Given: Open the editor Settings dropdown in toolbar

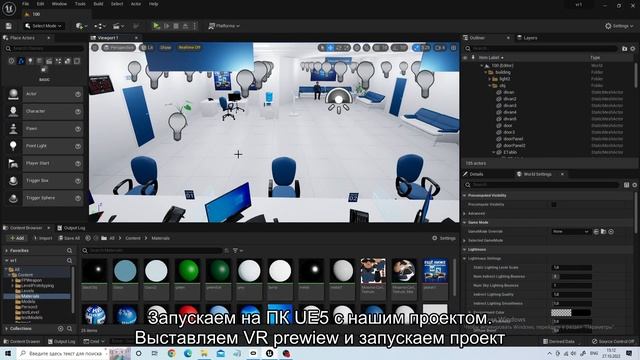Looking at the screenshot, I should click(619, 26).
